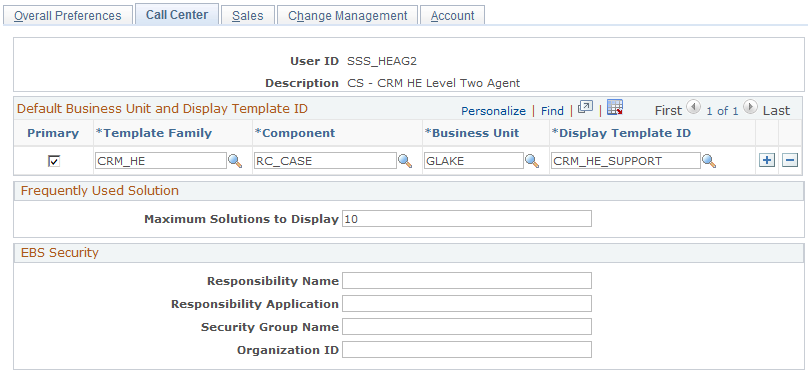Open lookup for Template Family field

tap(235, 161)
